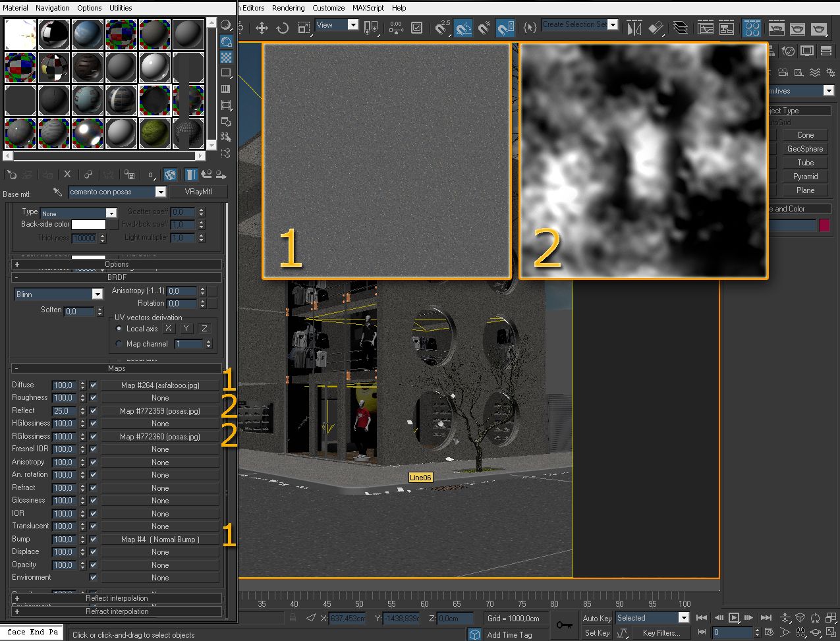Click Video Color Check icon
The image size is (840, 641).
[226, 89]
